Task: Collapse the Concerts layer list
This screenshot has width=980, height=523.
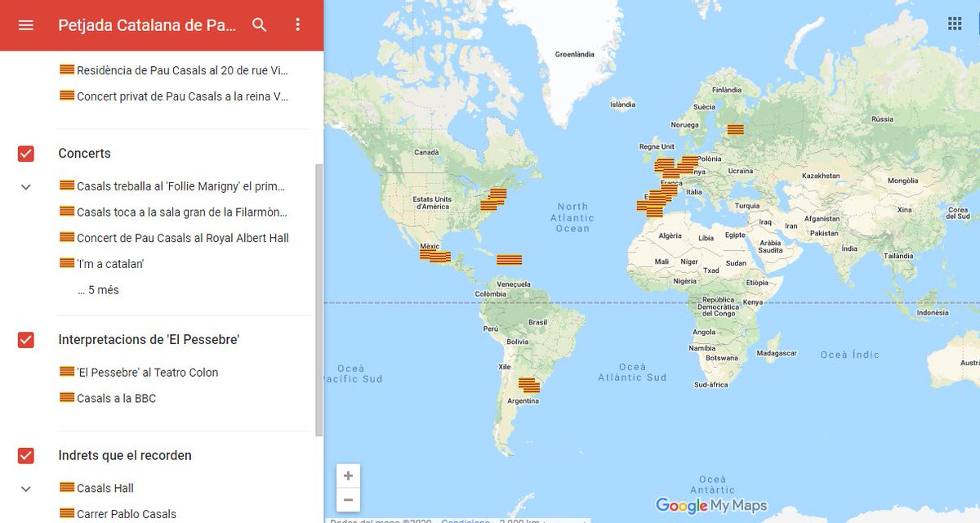Action: coord(24,186)
